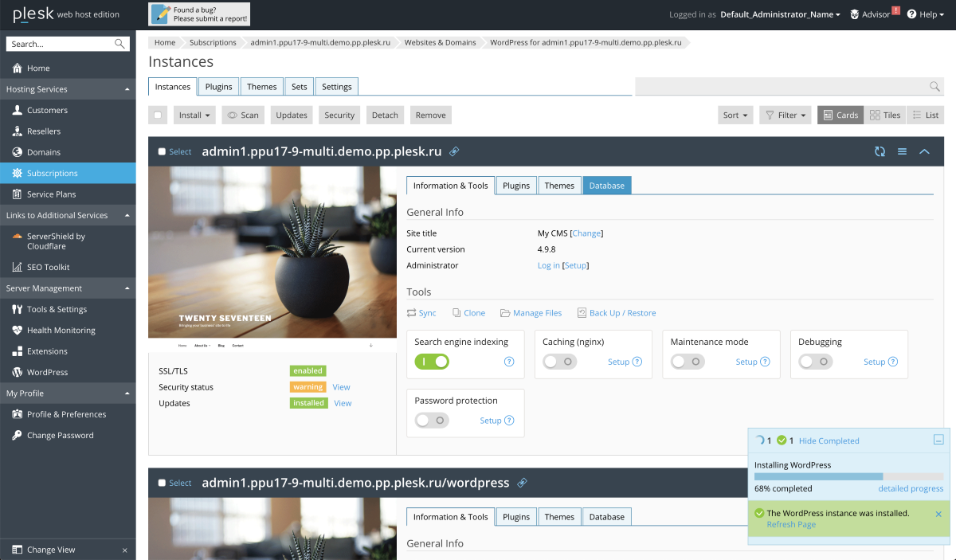The image size is (956, 560).
Task: Enable the Maintenance mode toggle
Action: (x=688, y=362)
